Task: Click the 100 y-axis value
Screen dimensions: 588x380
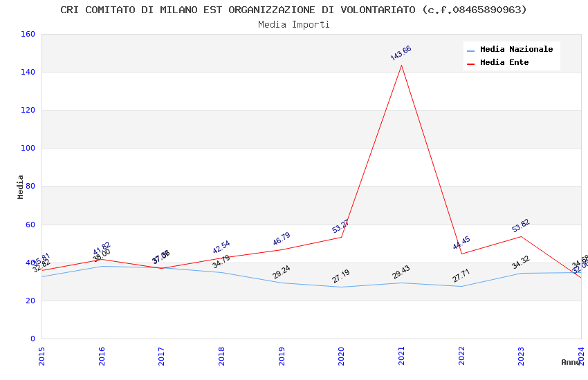Action: coord(28,149)
